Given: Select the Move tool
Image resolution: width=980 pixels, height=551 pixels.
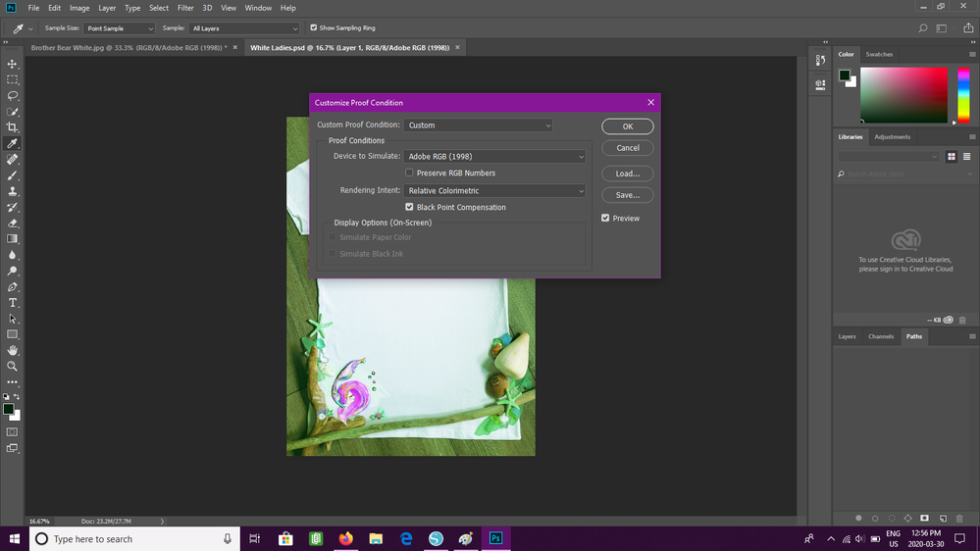Looking at the screenshot, I should pos(13,64).
